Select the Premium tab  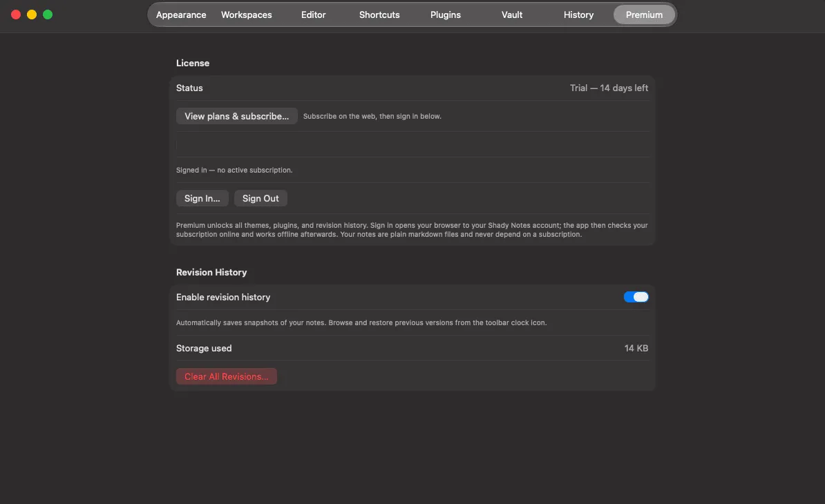(x=644, y=14)
